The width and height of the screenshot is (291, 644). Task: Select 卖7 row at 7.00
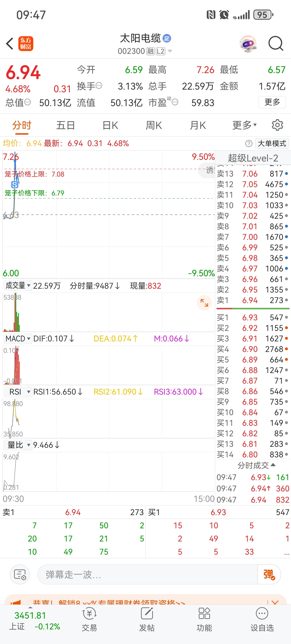pos(253,237)
